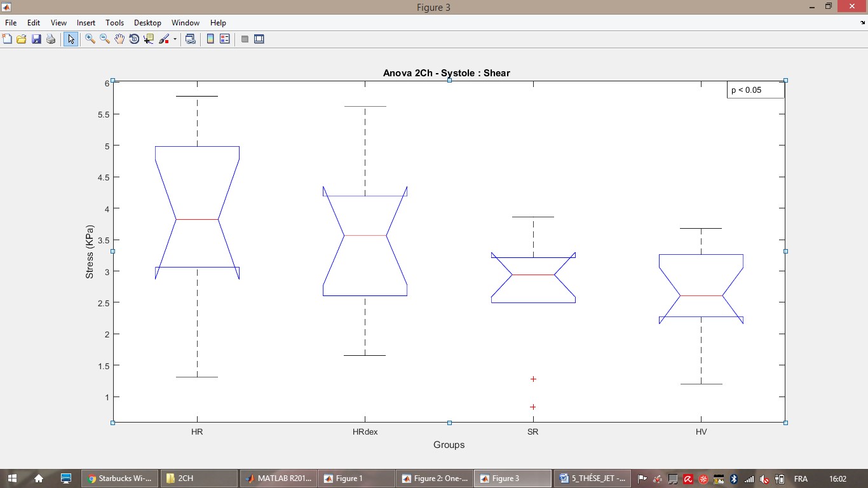Insert a colorbar using the toolbar icon

click(x=210, y=39)
